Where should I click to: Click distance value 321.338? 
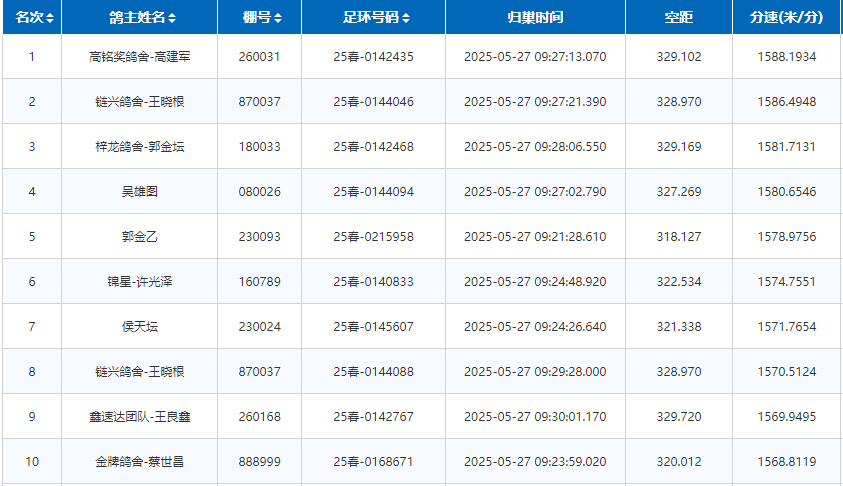679,326
